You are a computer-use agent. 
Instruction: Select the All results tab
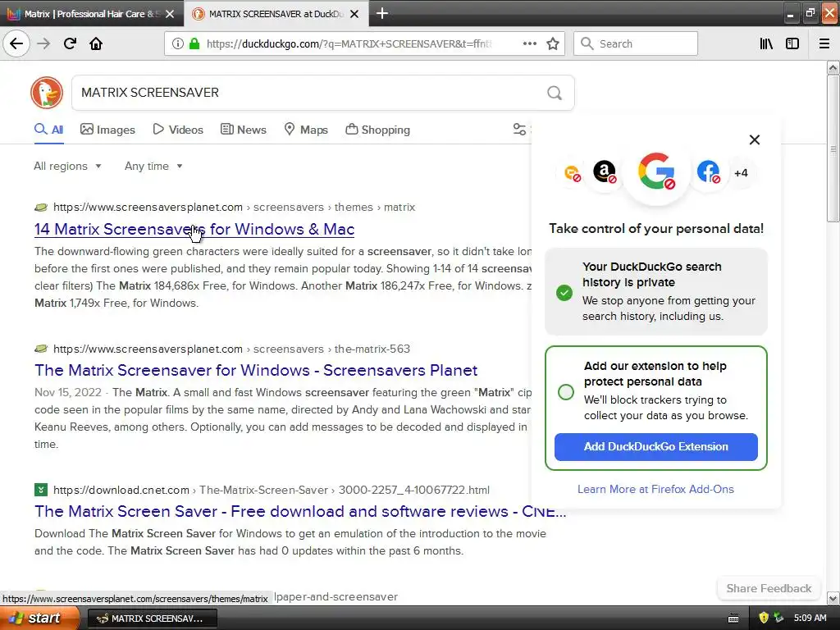coord(48,130)
